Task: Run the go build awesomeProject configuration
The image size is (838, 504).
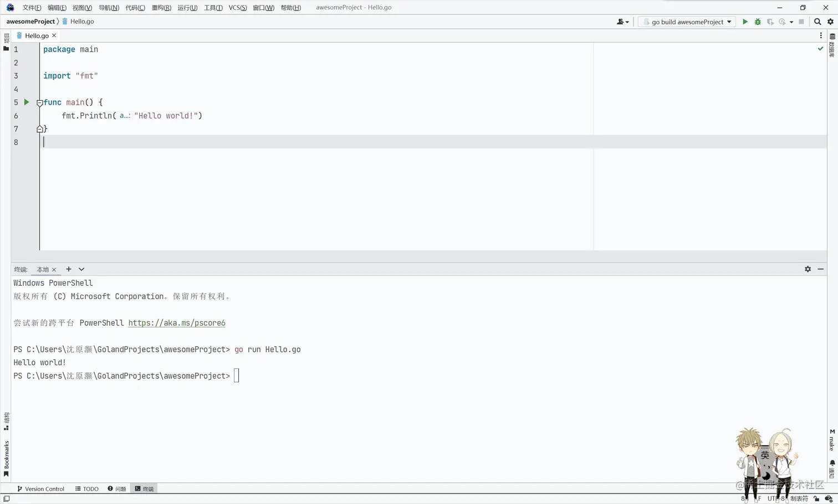Action: pos(745,22)
